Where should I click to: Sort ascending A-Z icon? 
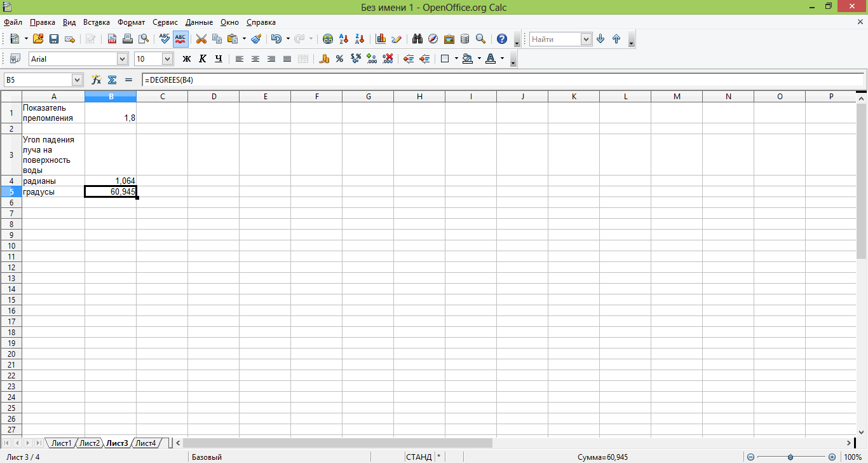click(x=344, y=39)
